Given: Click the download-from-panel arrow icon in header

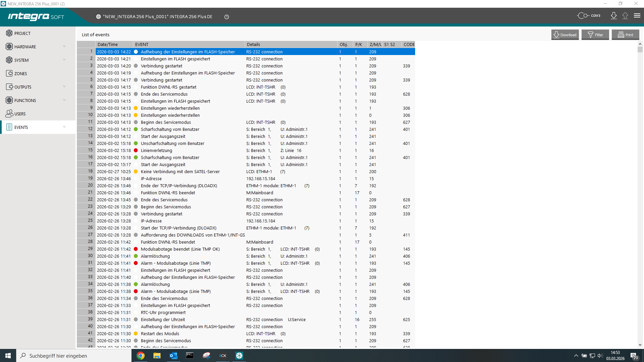Looking at the screenshot, I should coord(613,16).
